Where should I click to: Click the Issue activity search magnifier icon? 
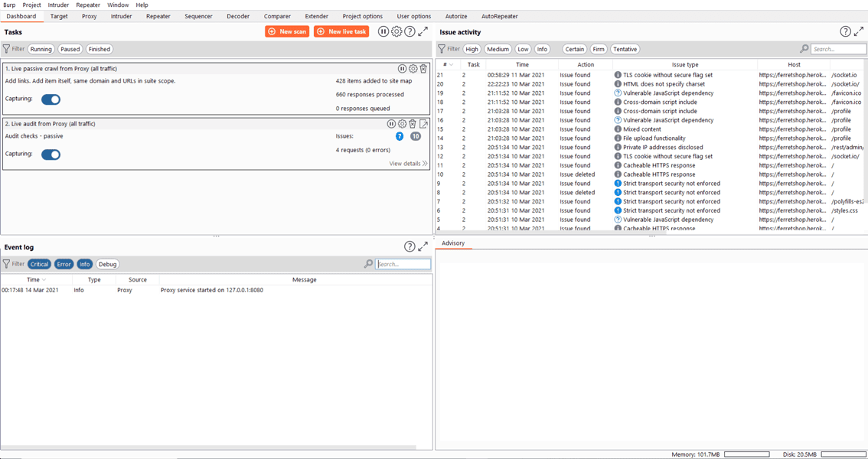pyautogui.click(x=804, y=49)
